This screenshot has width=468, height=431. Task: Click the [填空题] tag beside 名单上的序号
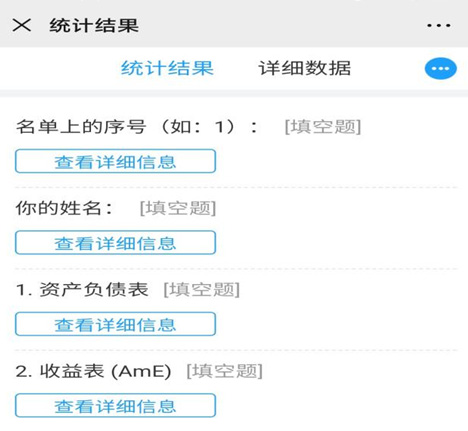click(x=323, y=127)
